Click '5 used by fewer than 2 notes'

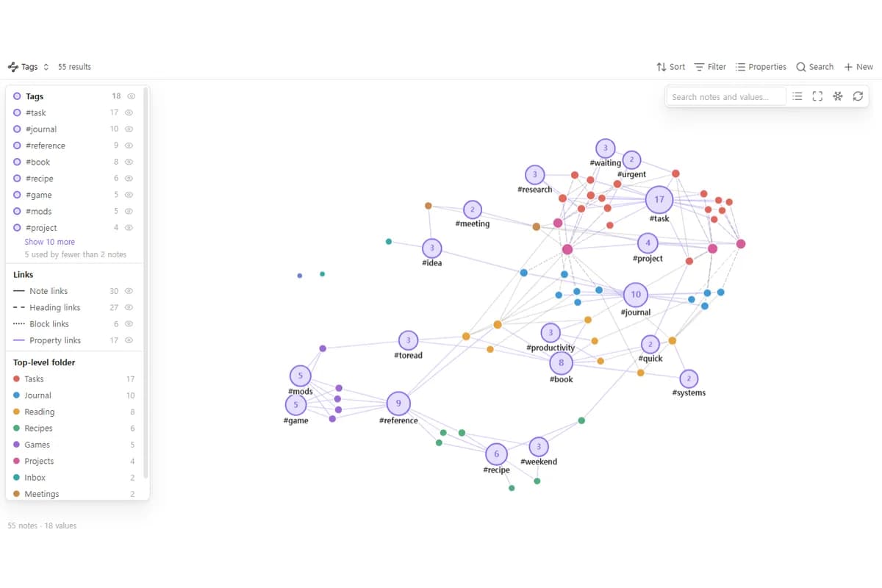(76, 254)
